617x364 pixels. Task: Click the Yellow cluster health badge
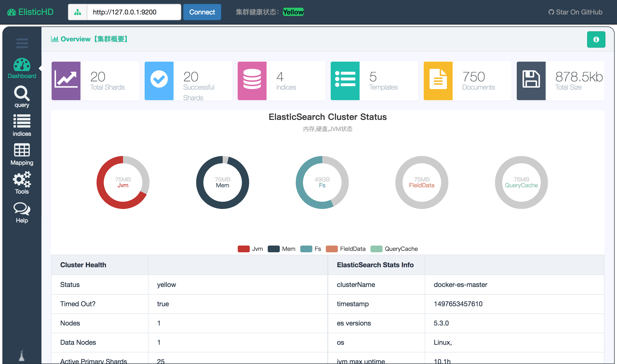(x=293, y=12)
